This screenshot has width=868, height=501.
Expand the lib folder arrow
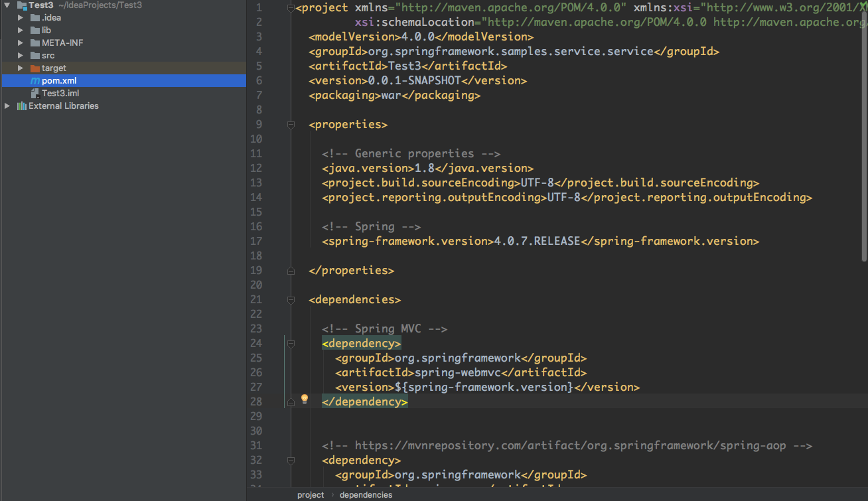(x=21, y=30)
